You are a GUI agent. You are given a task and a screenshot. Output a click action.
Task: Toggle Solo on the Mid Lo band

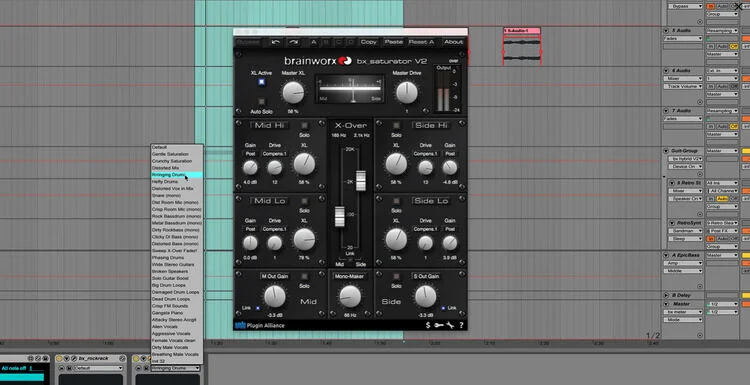pyautogui.click(x=304, y=201)
